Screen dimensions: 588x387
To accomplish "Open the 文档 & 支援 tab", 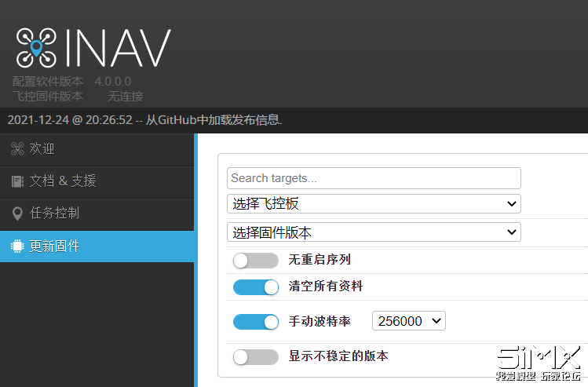I will pos(97,181).
